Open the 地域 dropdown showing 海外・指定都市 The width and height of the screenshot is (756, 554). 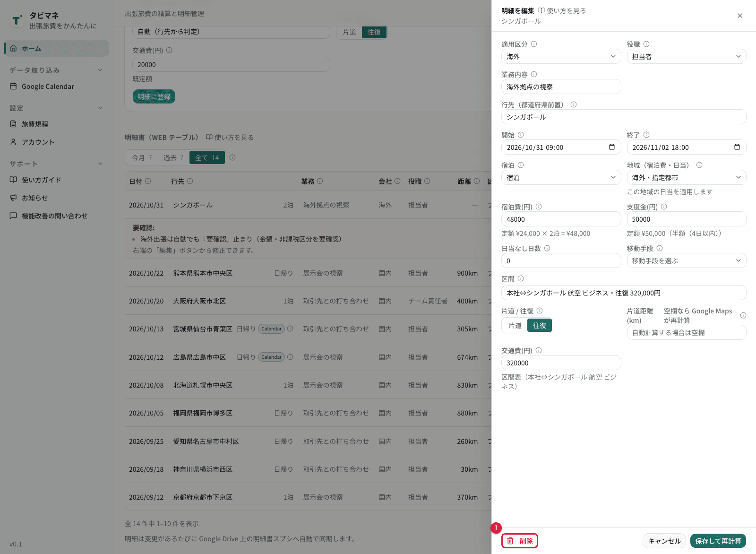point(687,177)
